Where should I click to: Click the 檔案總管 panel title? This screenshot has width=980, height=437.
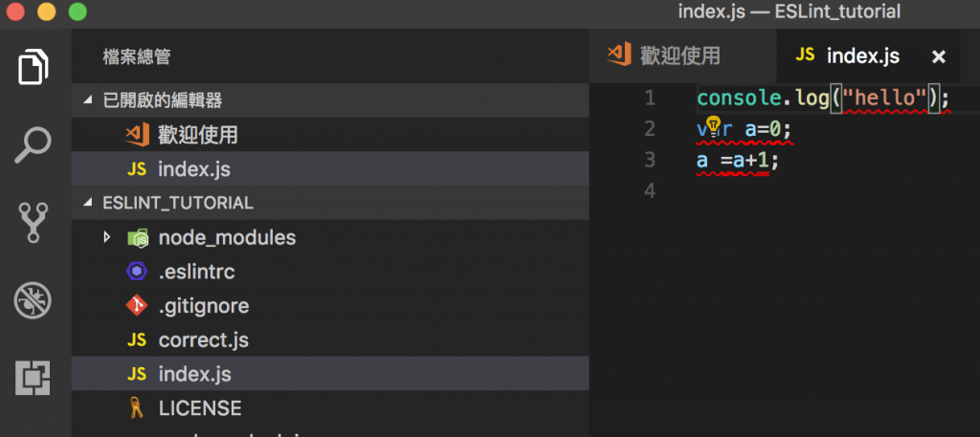tap(137, 57)
